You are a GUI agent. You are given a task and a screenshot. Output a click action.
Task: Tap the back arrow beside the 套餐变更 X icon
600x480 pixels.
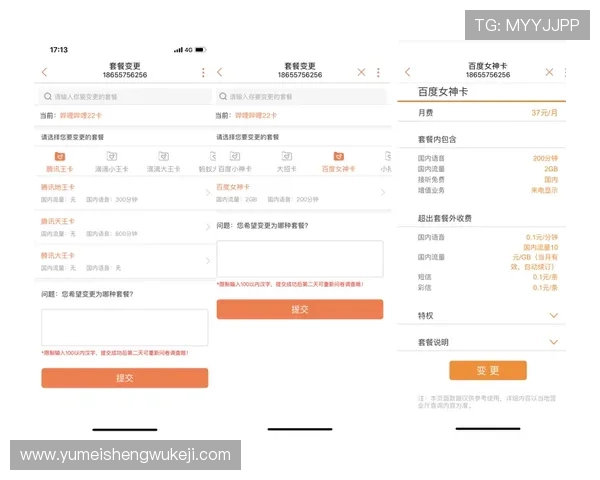click(220, 72)
